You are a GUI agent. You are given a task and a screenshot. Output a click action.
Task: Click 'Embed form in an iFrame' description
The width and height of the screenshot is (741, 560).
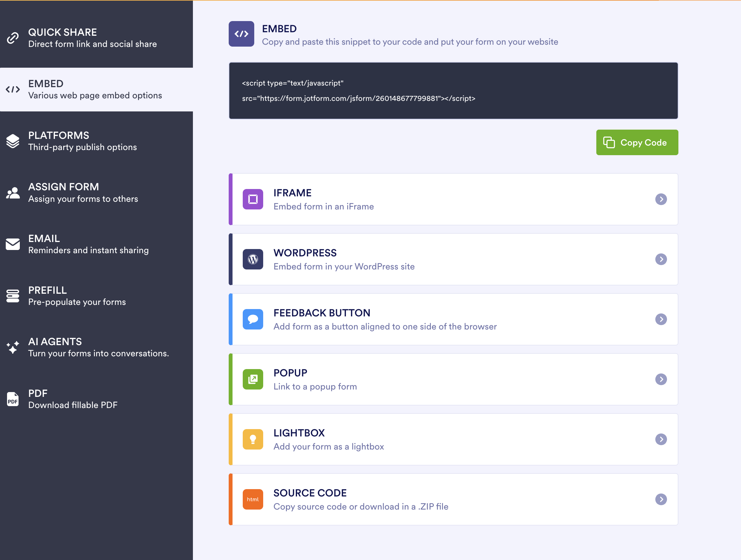tap(323, 206)
